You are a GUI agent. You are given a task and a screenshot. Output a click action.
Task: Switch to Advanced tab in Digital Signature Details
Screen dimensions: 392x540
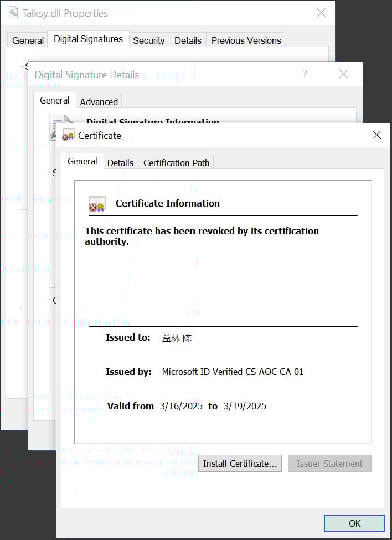[99, 101]
